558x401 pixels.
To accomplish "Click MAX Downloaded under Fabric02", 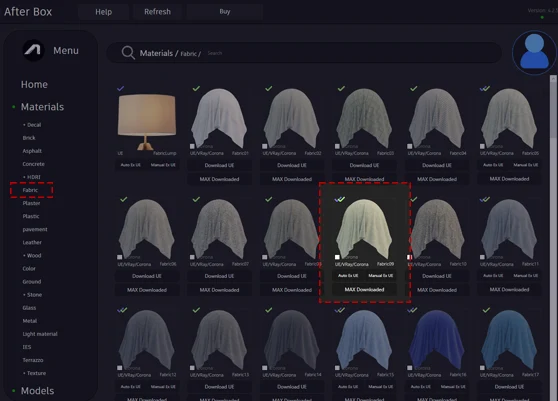I will coord(292,179).
